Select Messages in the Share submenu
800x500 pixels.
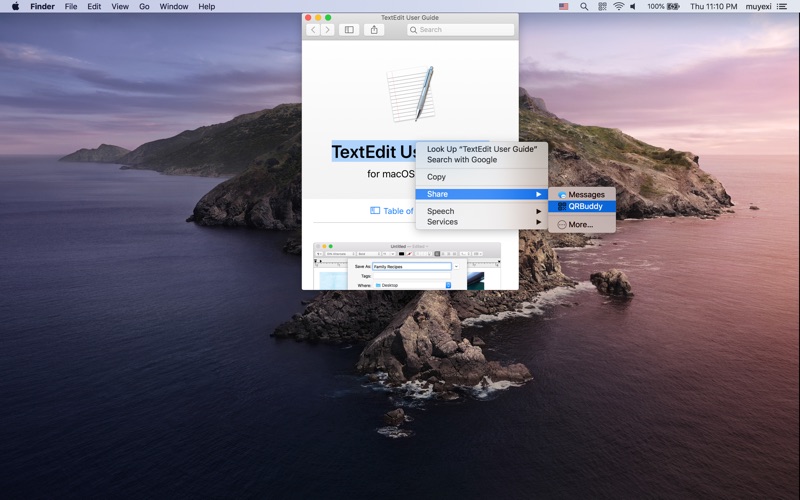click(586, 194)
